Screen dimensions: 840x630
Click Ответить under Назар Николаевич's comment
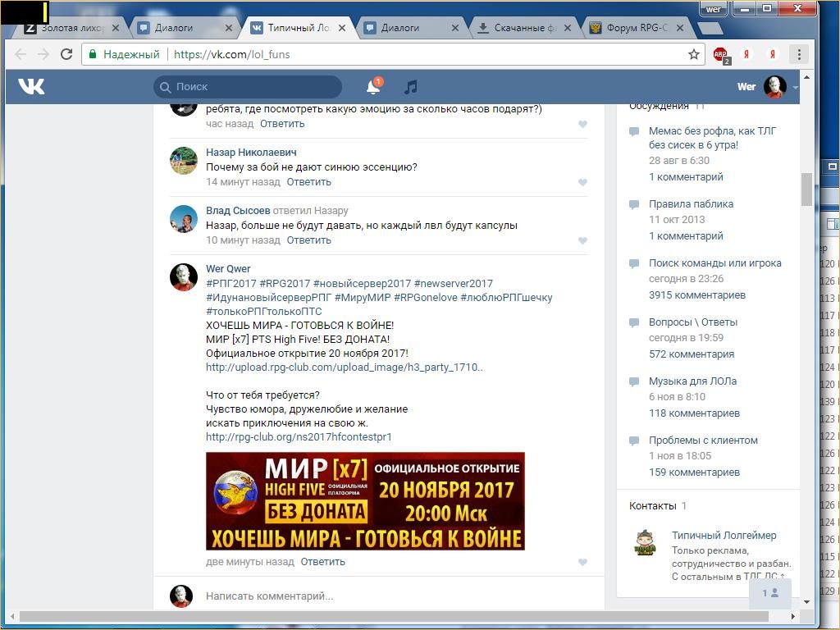click(308, 182)
